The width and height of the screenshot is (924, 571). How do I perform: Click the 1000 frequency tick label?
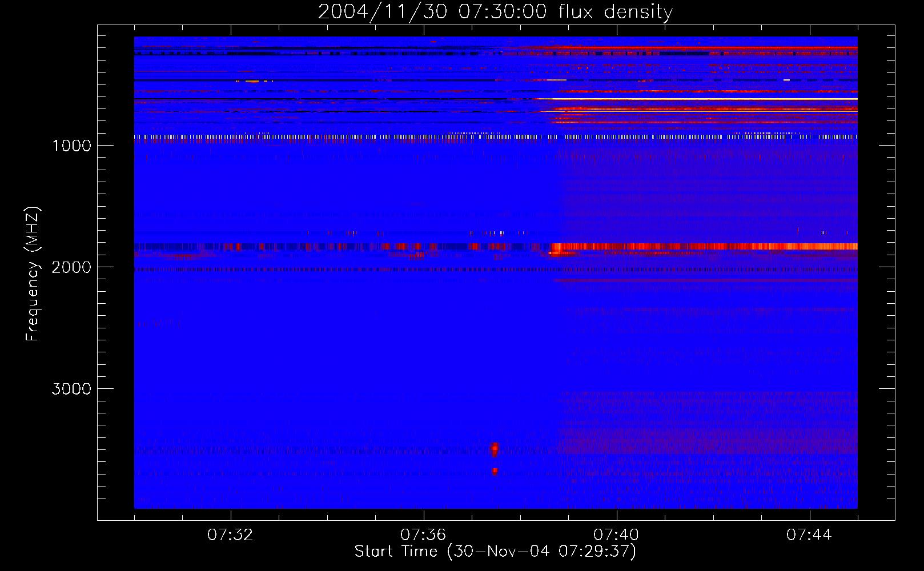[71, 146]
